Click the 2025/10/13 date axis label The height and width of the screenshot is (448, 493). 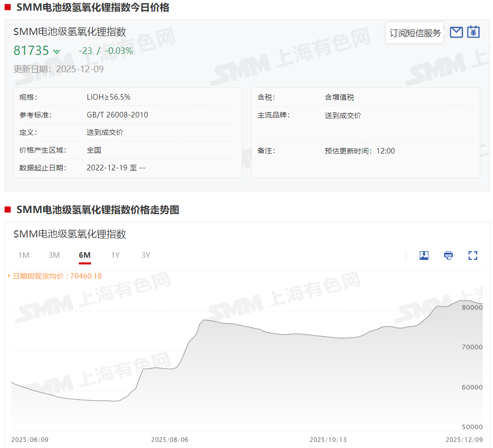coord(328,439)
